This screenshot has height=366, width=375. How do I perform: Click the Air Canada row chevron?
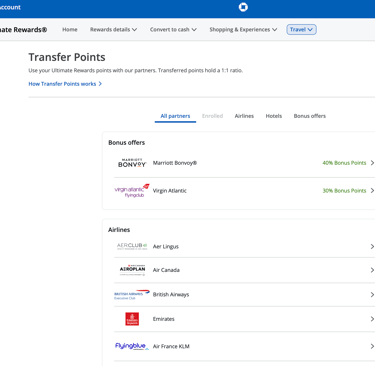coord(372,270)
